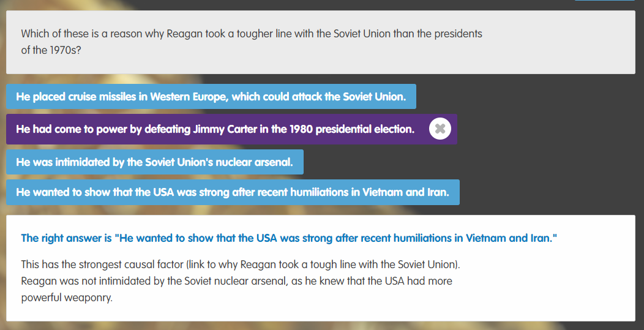Select the cruise missiles in Western Europe answer
This screenshot has height=330, width=644.
coord(211,97)
